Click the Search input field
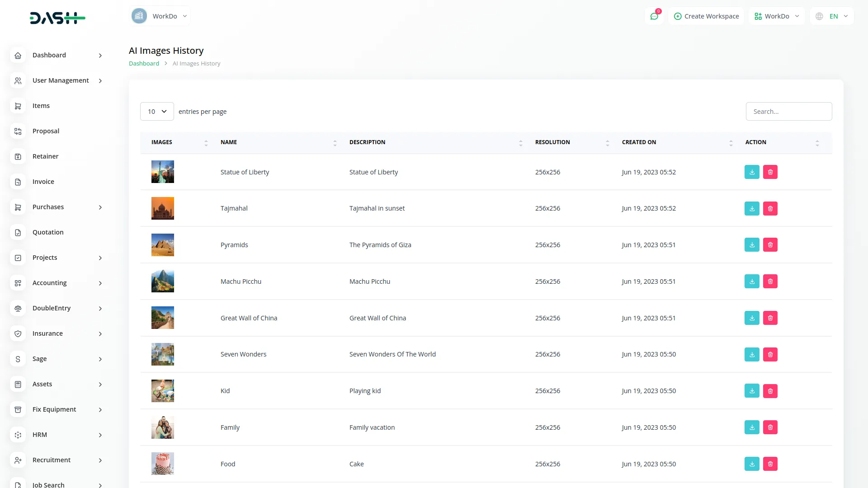 [x=788, y=112]
